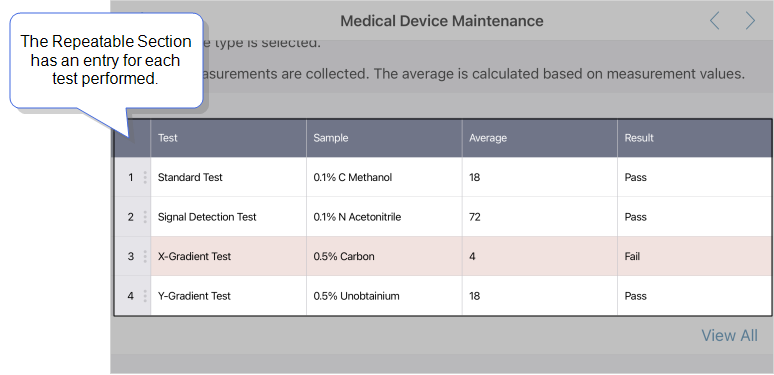774x375 pixels.
Task: Select the Test column header
Action: coord(167,138)
